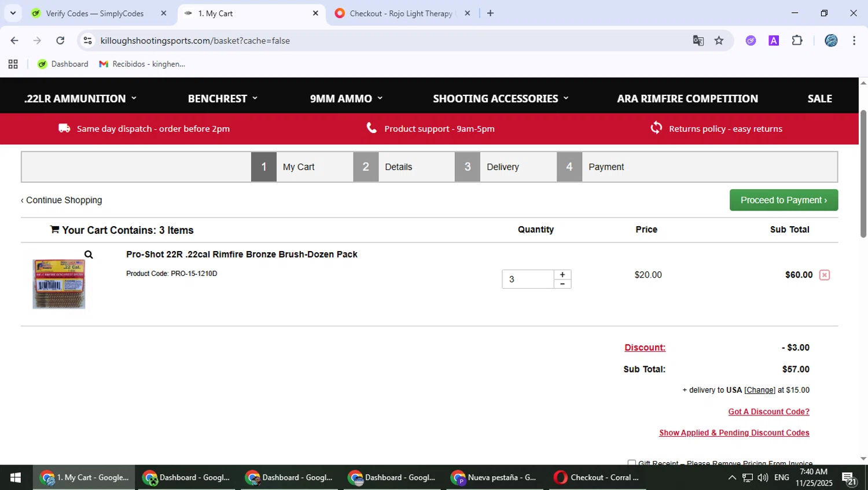868x490 pixels.
Task: Open the Dashboard bookmark
Action: click(x=63, y=64)
